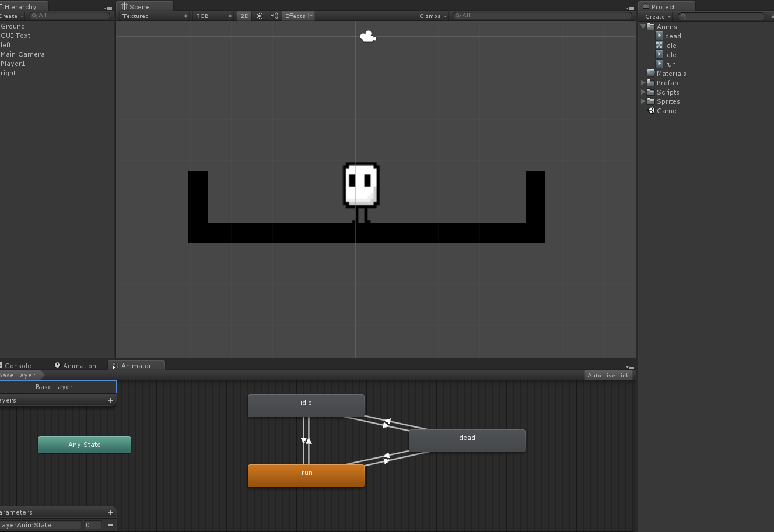Switch to the Animation tab

tap(75, 366)
